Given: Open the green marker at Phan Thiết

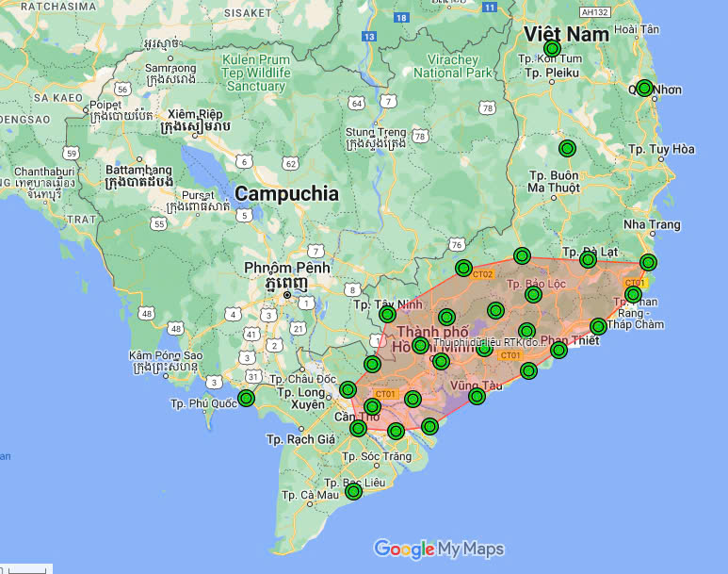Looking at the screenshot, I should 559,350.
